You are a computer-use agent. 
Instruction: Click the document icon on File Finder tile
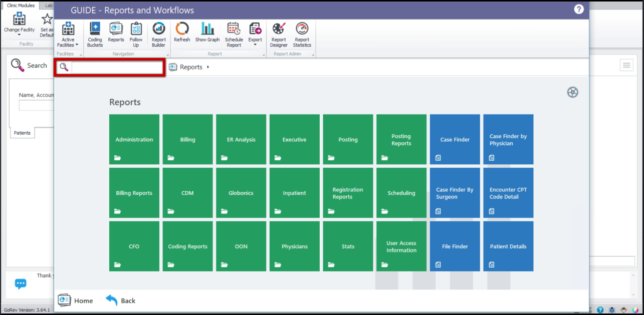click(438, 264)
